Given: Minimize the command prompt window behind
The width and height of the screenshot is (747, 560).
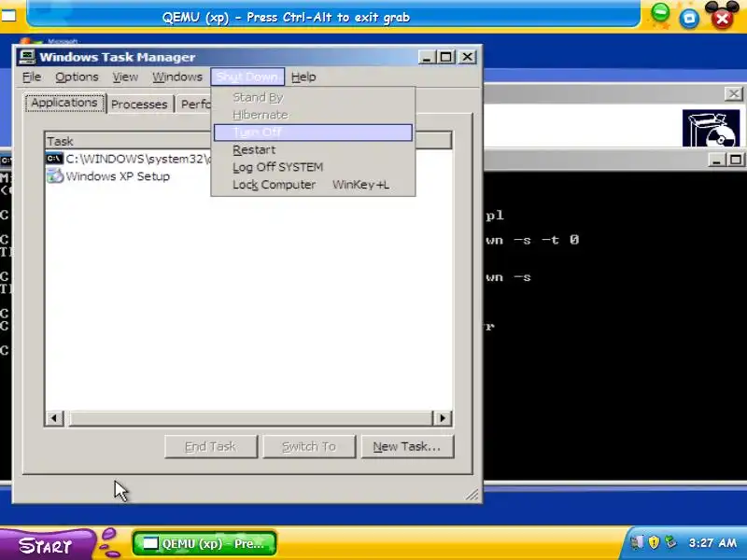Looking at the screenshot, I should click(716, 160).
